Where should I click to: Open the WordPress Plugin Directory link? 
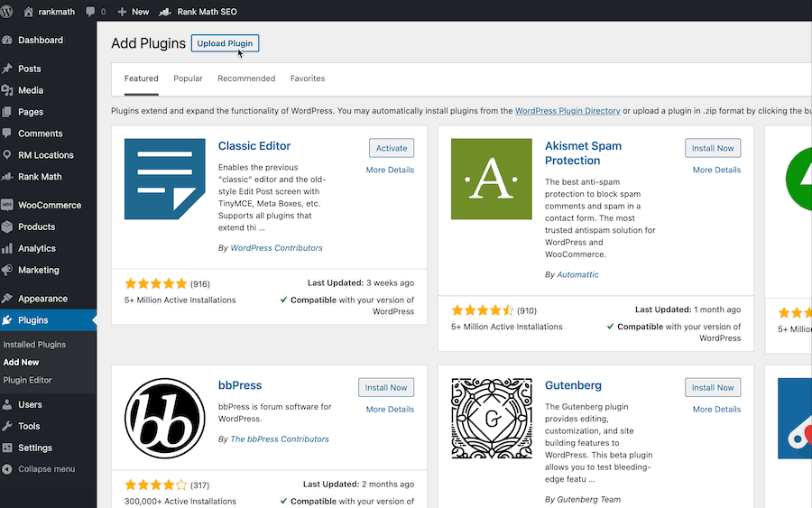click(567, 111)
